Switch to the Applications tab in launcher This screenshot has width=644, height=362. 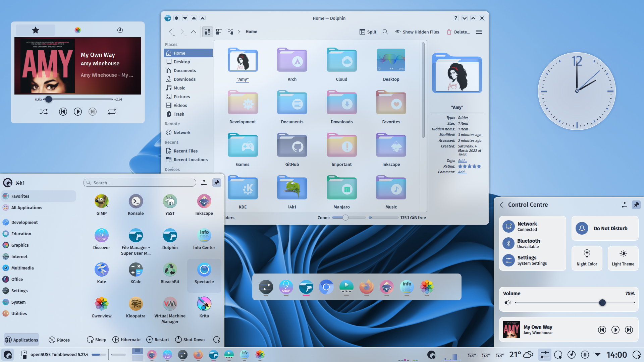point(21,340)
